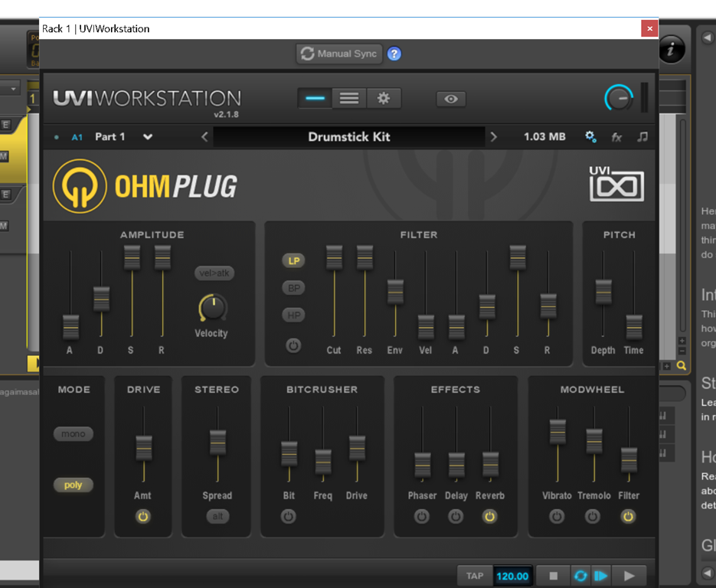
Task: Toggle the Modwheel Vibrato power button
Action: pyautogui.click(x=557, y=517)
